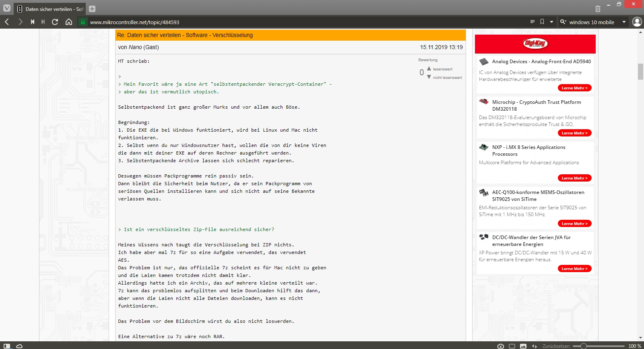Click Lerne Mehr under DC/DC-Wandler ad
This screenshot has height=349, width=644.
(x=574, y=268)
